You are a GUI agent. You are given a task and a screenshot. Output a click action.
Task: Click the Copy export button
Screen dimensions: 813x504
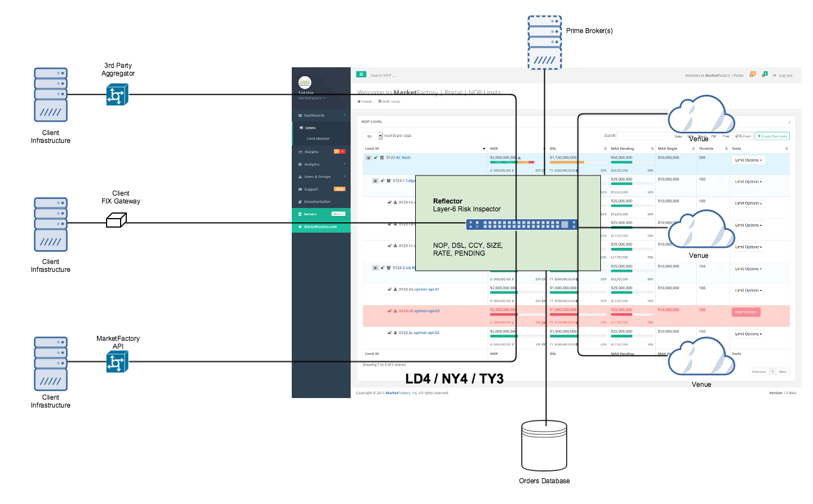click(x=678, y=136)
